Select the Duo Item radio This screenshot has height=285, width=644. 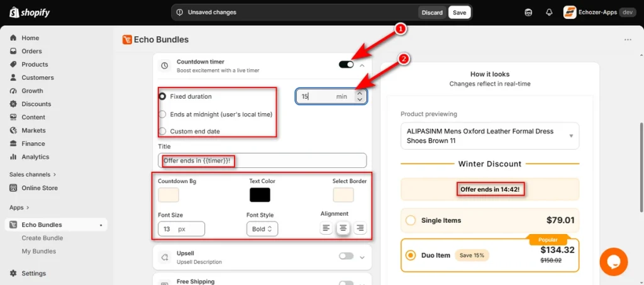pos(410,255)
